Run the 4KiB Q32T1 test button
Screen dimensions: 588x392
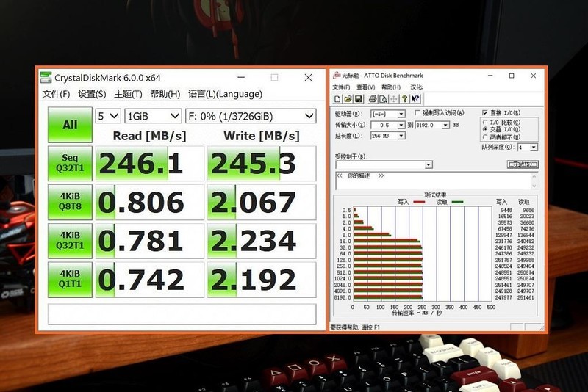(x=70, y=241)
